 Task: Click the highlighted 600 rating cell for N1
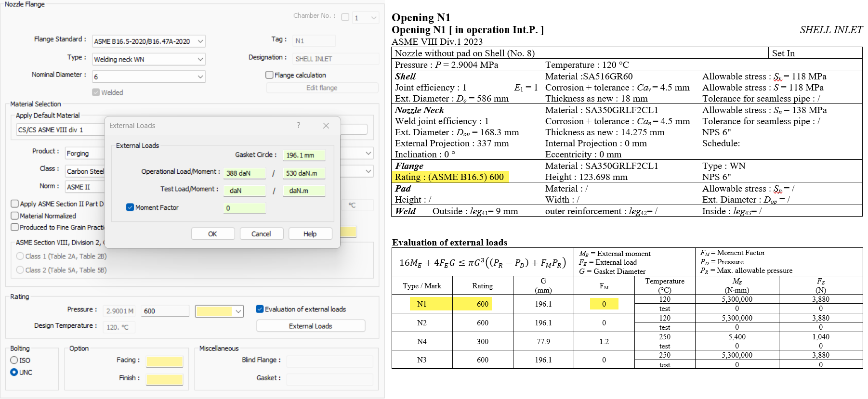coord(483,304)
